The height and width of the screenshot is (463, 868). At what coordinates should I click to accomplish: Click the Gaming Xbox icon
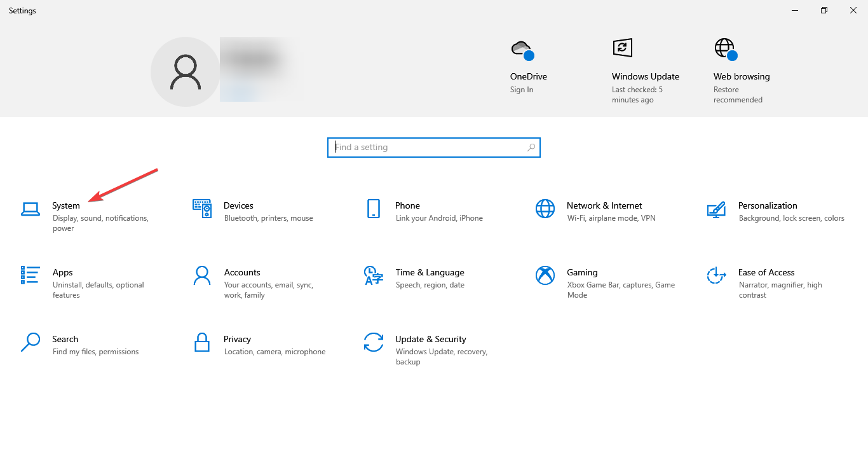(x=545, y=275)
